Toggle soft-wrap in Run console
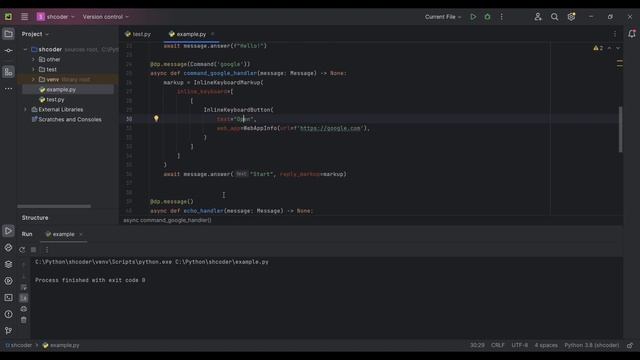The height and width of the screenshot is (360, 640). click(x=24, y=287)
